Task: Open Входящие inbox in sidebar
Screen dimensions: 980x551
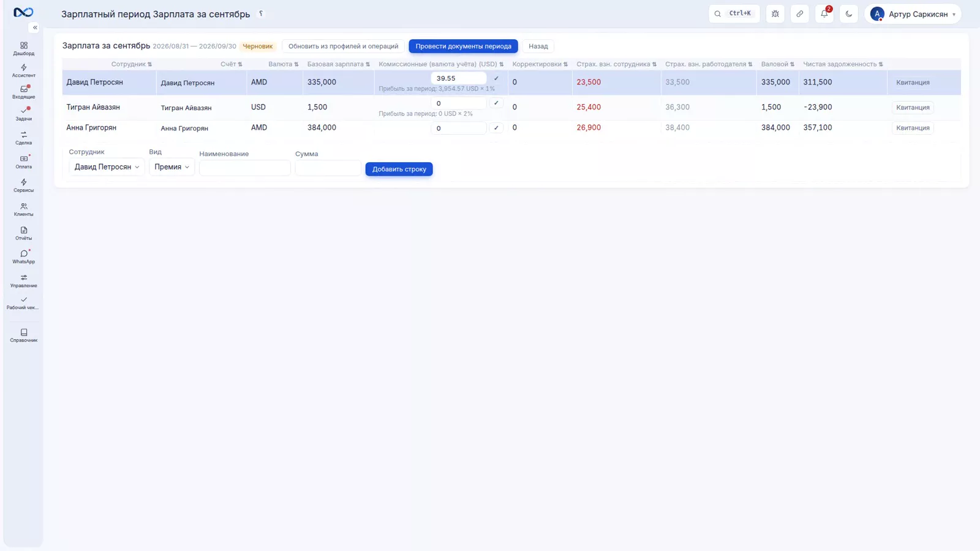Action: click(23, 92)
